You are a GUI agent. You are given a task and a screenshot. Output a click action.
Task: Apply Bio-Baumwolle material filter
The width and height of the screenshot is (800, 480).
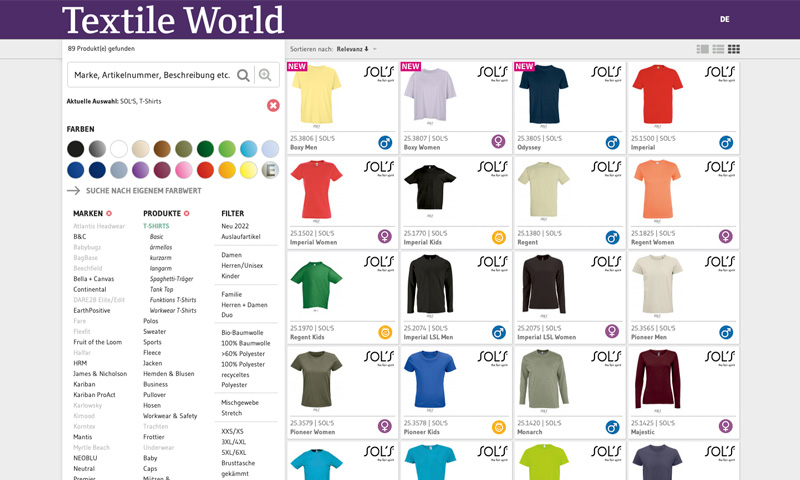coord(242,333)
